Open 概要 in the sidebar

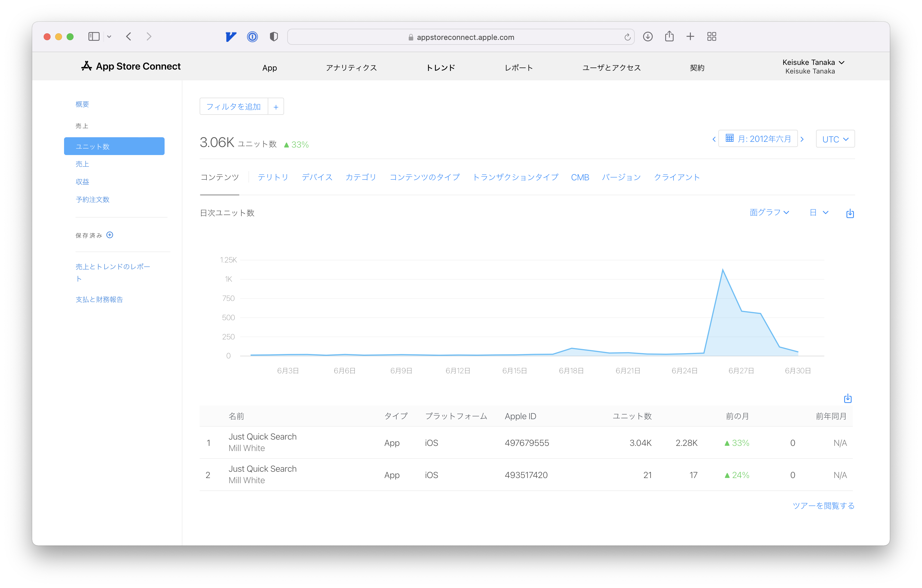pos(82,104)
